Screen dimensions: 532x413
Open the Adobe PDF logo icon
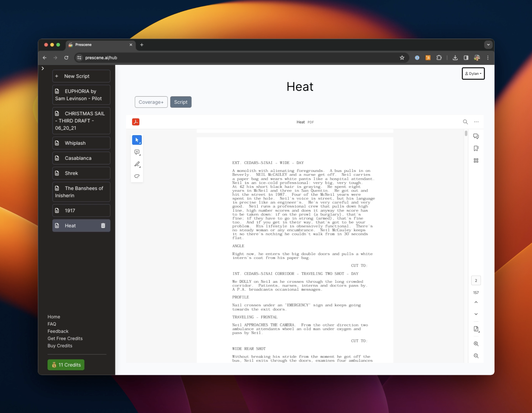pos(136,122)
